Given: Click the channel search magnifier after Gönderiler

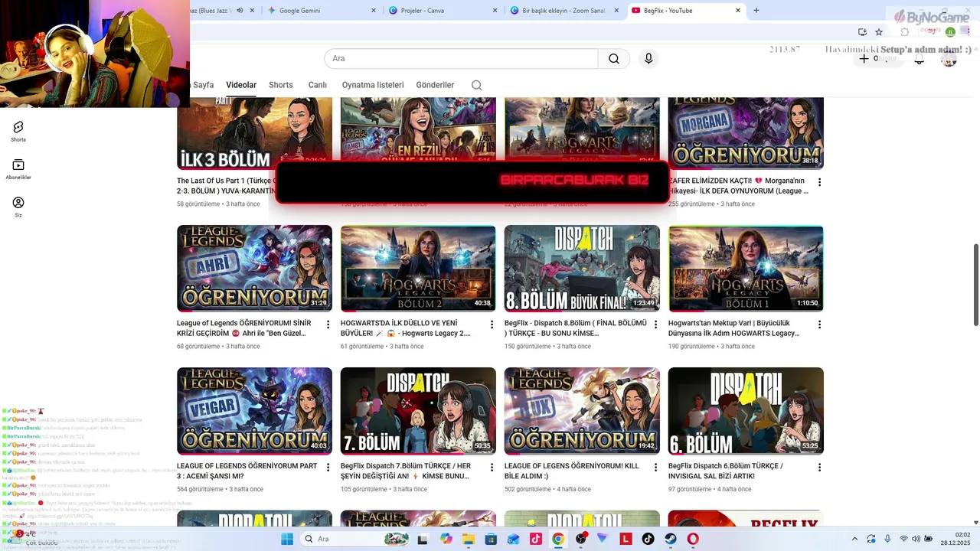Looking at the screenshot, I should (476, 85).
